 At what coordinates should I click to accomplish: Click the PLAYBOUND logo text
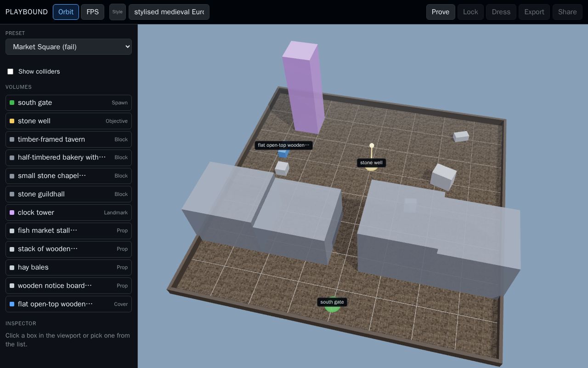tap(27, 12)
